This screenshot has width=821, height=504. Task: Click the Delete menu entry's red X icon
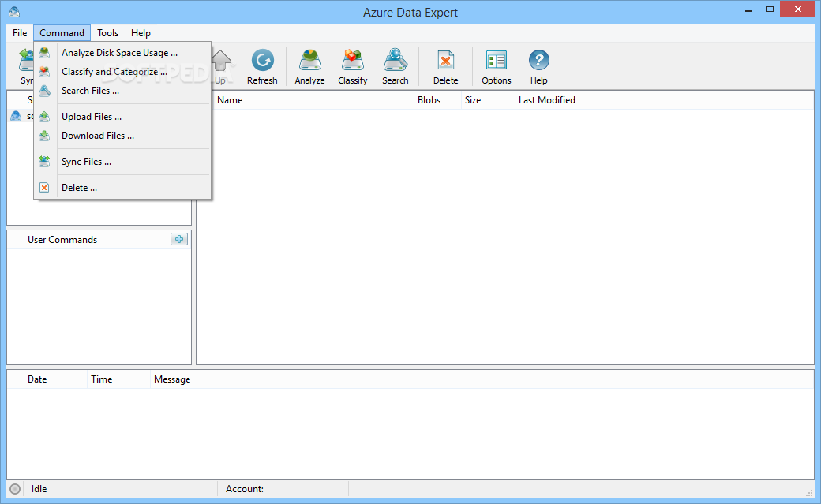[44, 188]
